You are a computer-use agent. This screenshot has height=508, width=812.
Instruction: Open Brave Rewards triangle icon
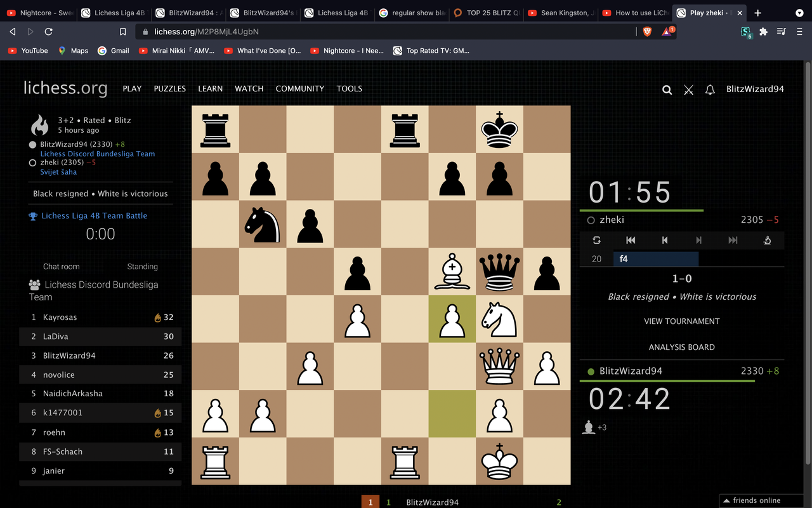[667, 31]
